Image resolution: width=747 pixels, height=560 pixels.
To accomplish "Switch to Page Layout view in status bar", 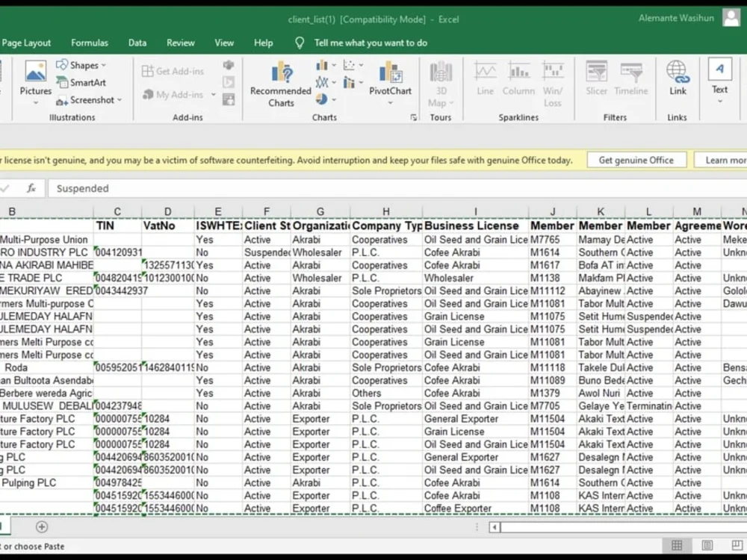I will tap(707, 546).
